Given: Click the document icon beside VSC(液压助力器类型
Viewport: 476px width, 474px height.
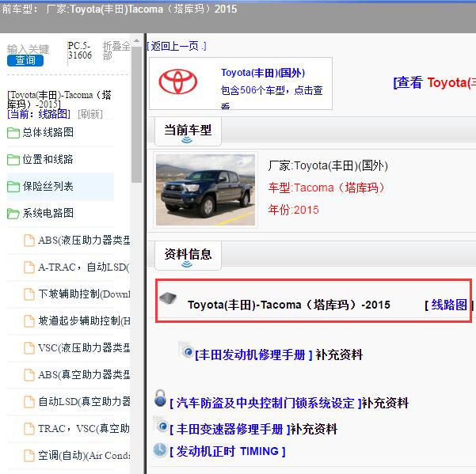Looking at the screenshot, I should tap(29, 348).
